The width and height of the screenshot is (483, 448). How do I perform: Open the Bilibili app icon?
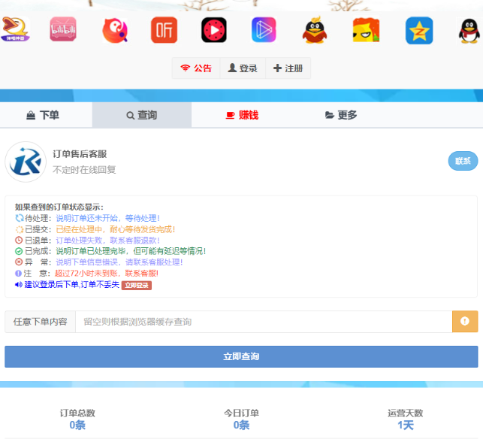coord(63,29)
